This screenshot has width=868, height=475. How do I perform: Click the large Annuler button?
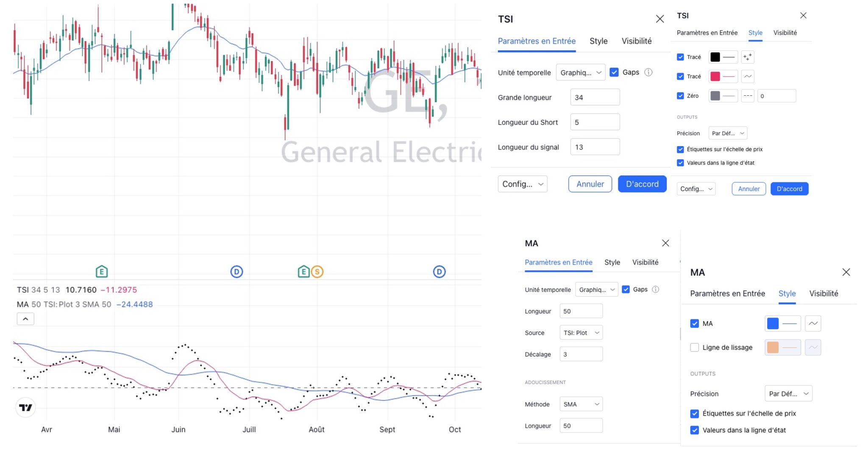(590, 184)
